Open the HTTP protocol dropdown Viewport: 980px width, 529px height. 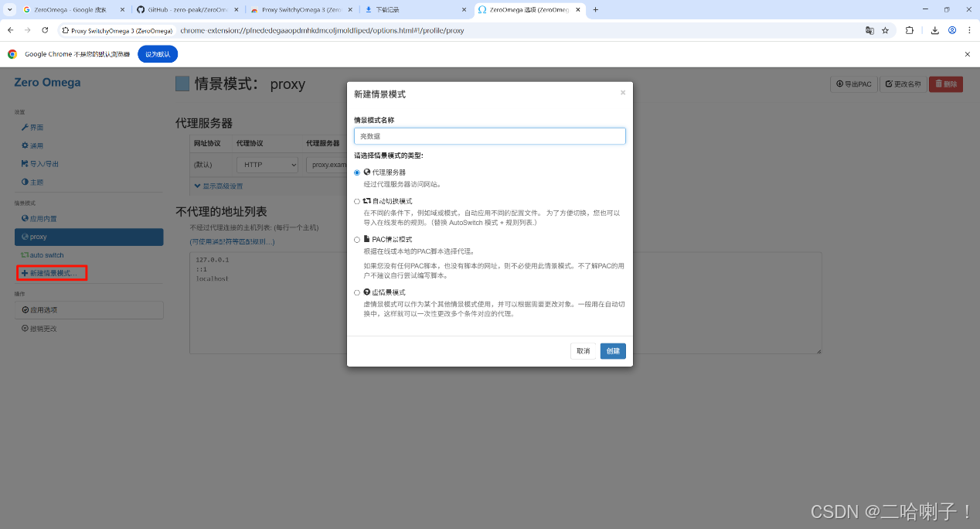266,164
